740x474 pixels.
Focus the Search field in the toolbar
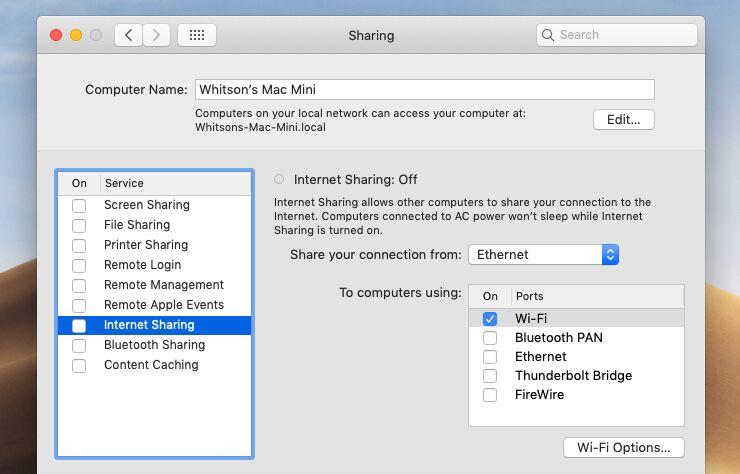coord(616,35)
